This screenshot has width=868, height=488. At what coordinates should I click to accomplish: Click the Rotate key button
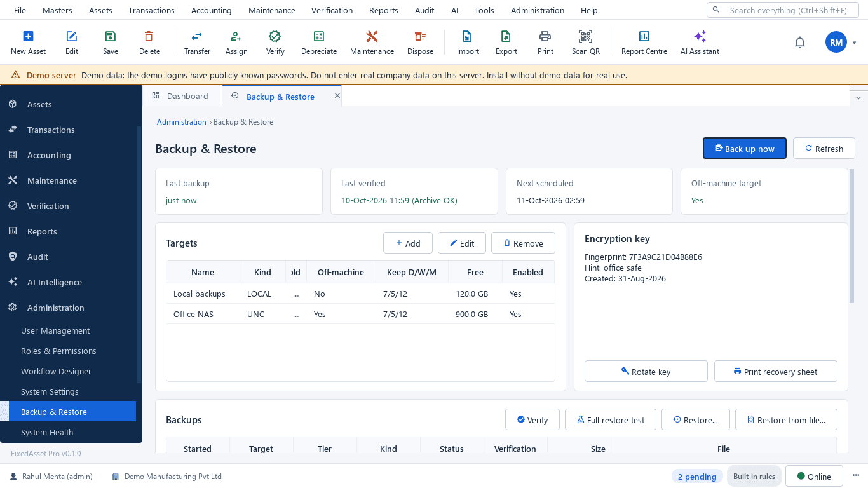646,372
